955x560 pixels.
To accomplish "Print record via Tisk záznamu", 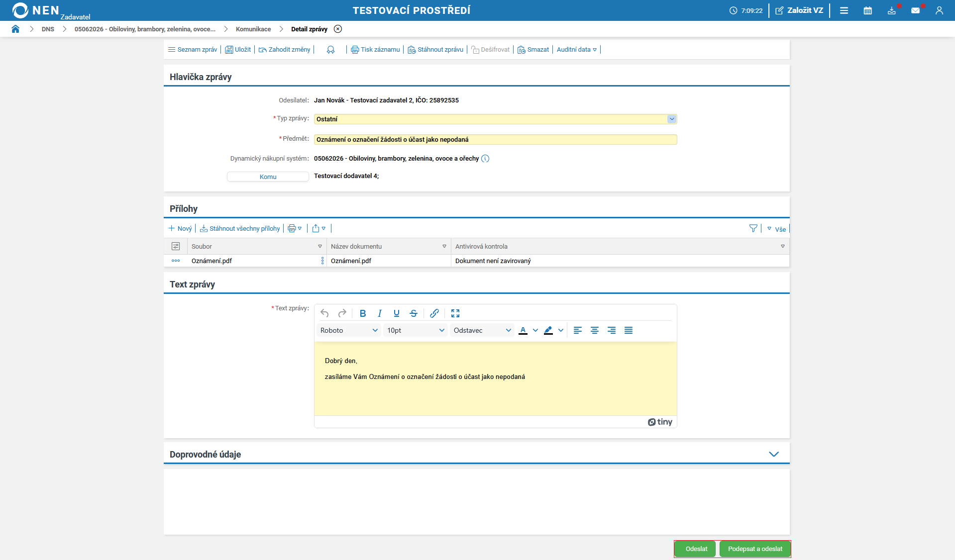I will (x=375, y=50).
